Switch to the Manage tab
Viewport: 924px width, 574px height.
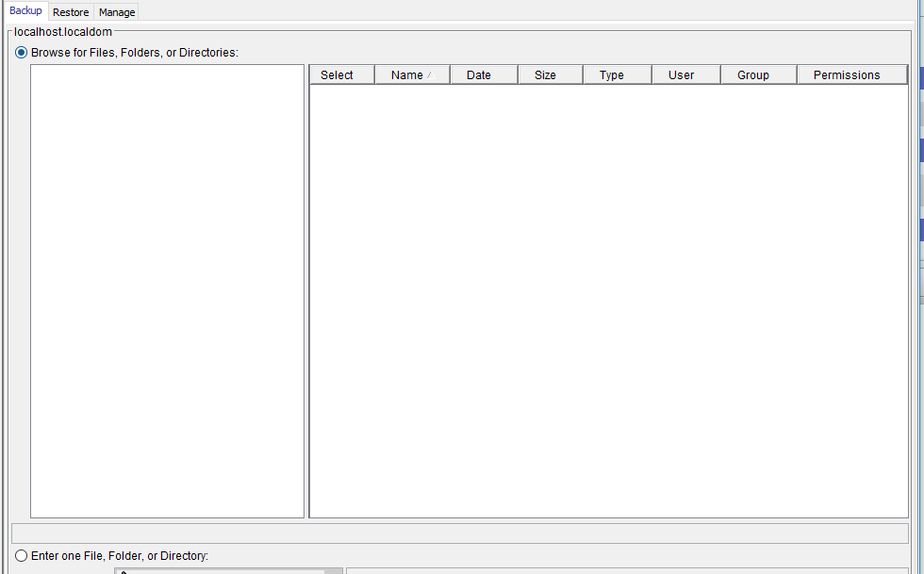(116, 12)
